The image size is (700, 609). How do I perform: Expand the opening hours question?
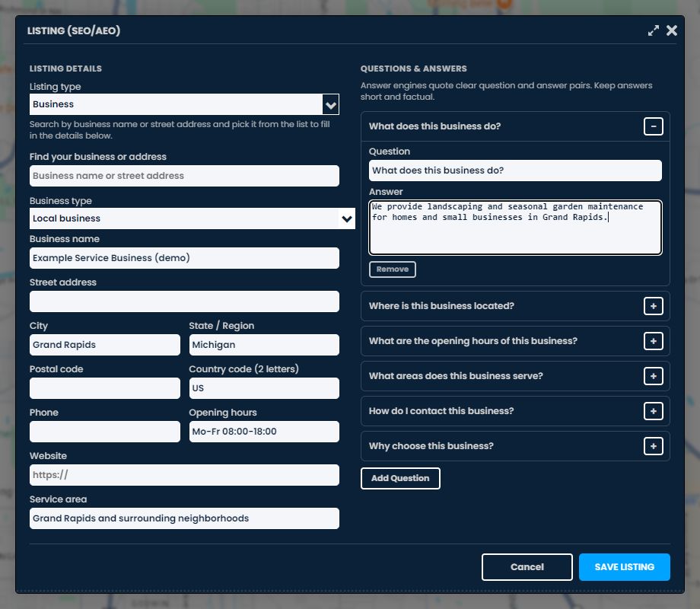653,341
